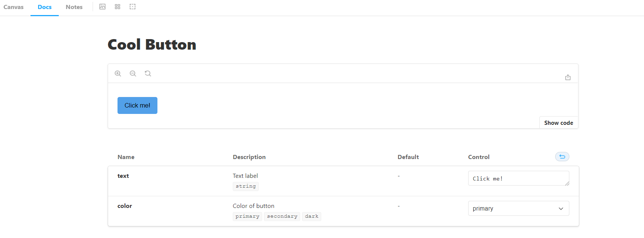Open the canvas in a new tab

tap(568, 77)
